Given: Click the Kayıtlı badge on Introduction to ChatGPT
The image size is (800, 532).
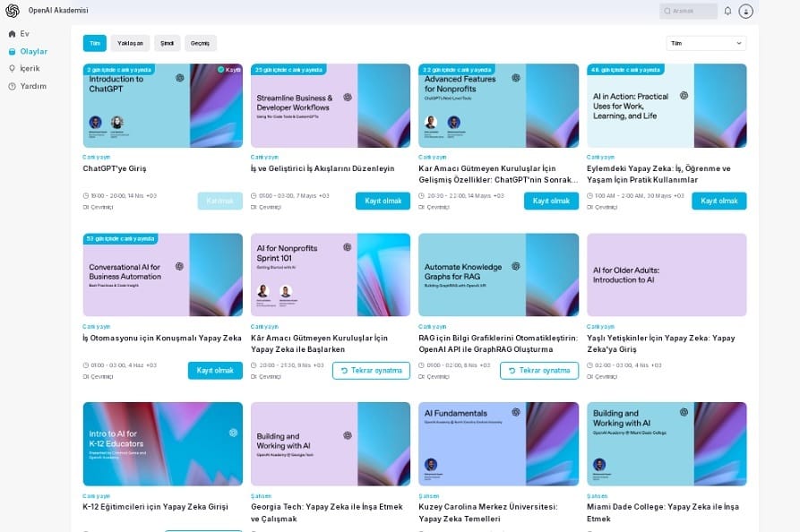Looking at the screenshot, I should click(229, 69).
